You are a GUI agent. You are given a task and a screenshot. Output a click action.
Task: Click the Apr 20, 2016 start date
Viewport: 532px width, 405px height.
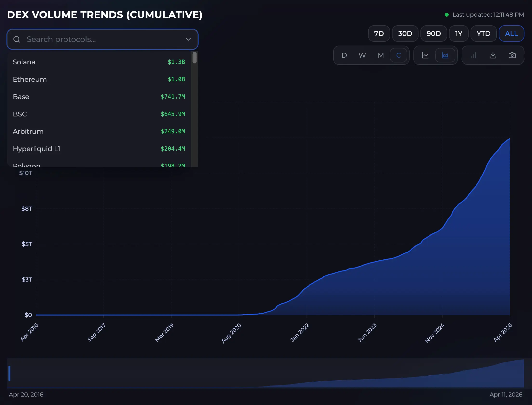[x=26, y=394]
